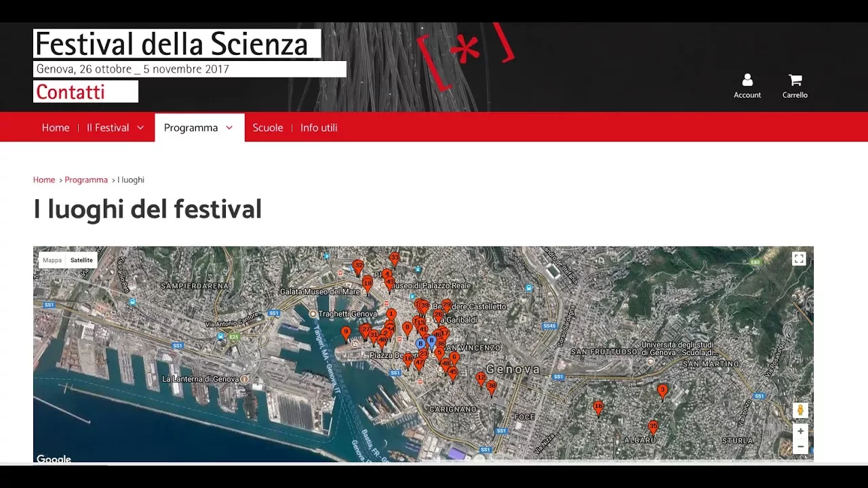
Task: Click La Lanterna di Genova landmark icon
Action: point(245,380)
